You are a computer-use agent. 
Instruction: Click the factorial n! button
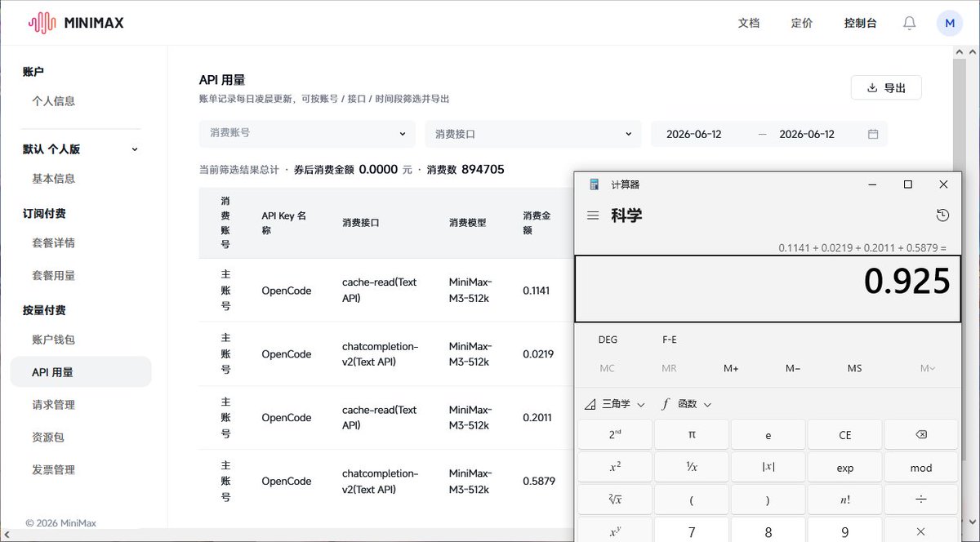[845, 500]
